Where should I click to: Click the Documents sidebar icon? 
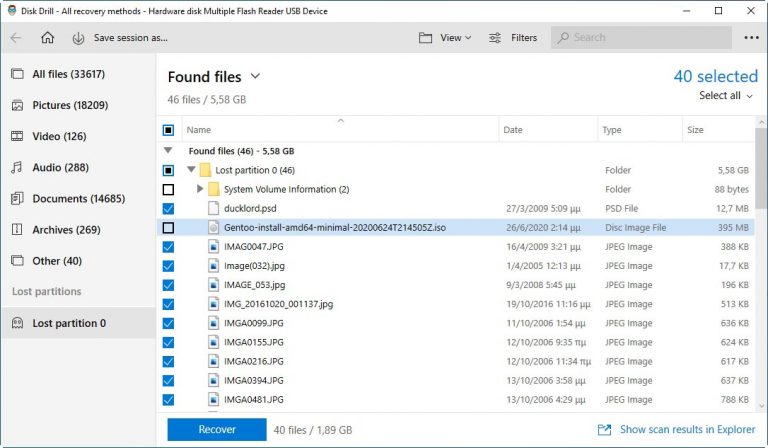pyautogui.click(x=17, y=198)
